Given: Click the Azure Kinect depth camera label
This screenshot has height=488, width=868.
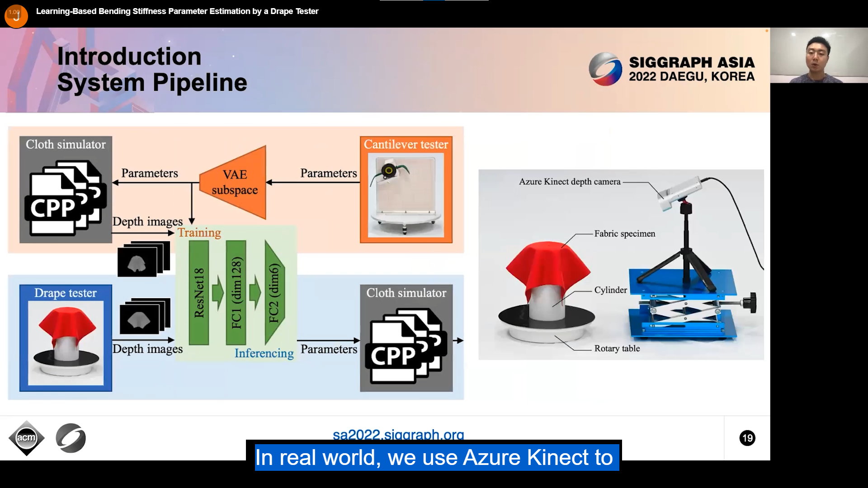Looking at the screenshot, I should [569, 182].
